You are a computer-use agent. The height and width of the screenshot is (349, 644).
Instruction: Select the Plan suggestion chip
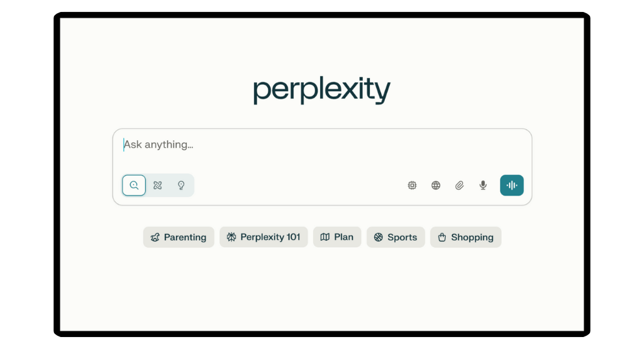[337, 237]
